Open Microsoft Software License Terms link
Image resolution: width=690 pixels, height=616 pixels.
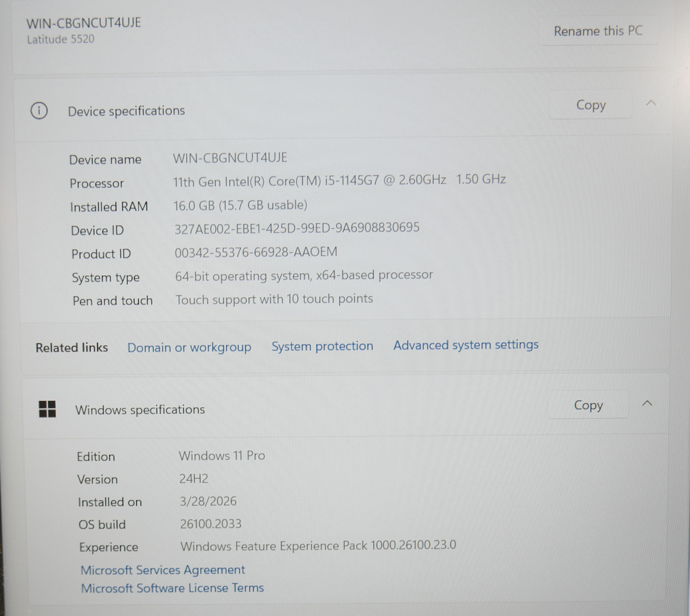pos(172,588)
